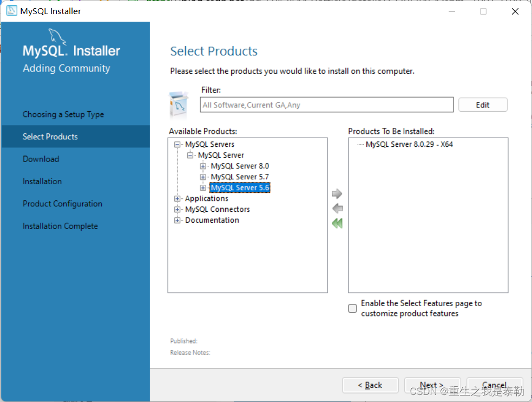The width and height of the screenshot is (532, 402).
Task: Click the MySQL Installer title bar icon
Action: 11,11
